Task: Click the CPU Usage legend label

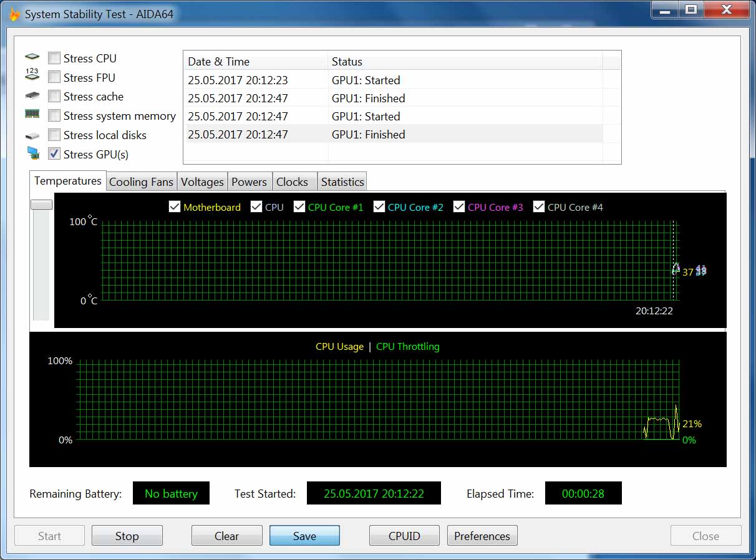Action: 339,346
